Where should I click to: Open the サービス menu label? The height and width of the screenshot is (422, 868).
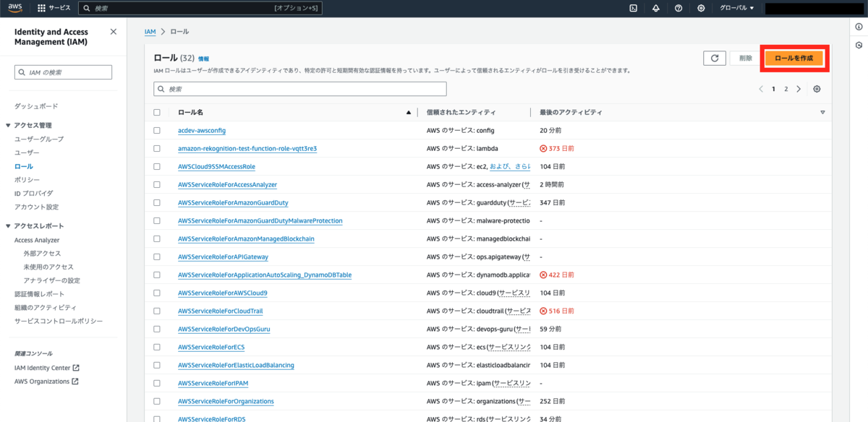[x=60, y=8]
